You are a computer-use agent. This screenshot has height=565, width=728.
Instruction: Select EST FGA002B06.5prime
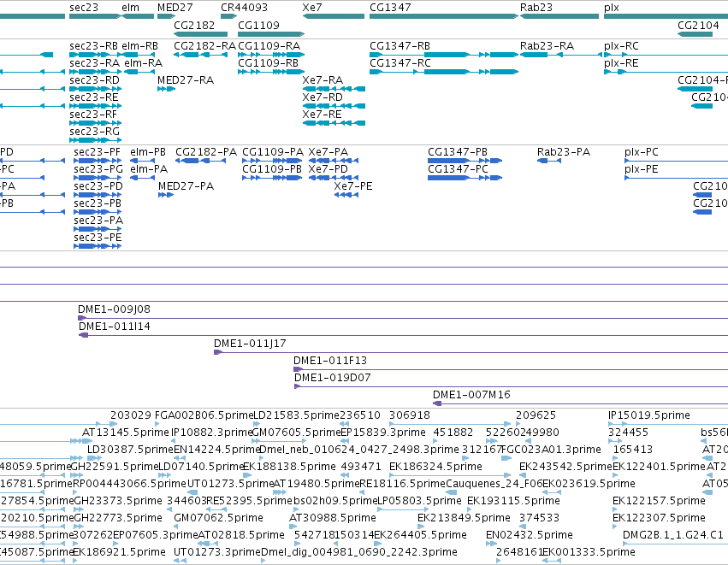(157, 424)
